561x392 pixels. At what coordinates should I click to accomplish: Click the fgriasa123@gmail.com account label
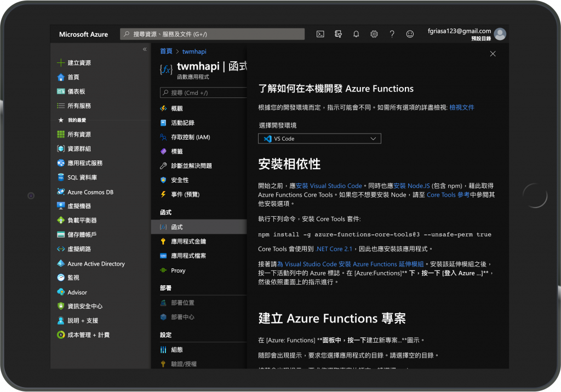coord(460,31)
